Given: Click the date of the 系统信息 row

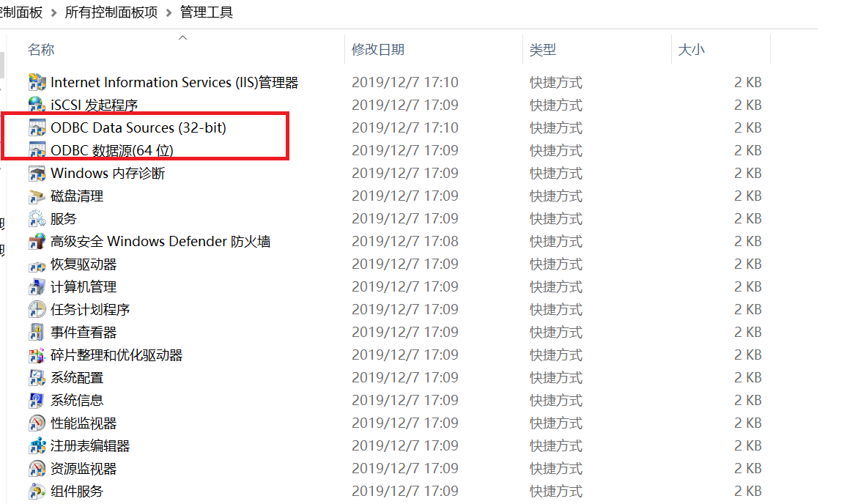Looking at the screenshot, I should pos(404,401).
